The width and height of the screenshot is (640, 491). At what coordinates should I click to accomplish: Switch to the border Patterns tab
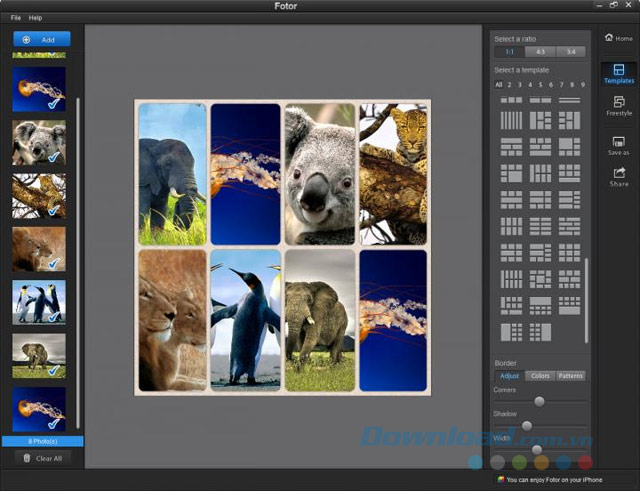tap(571, 376)
